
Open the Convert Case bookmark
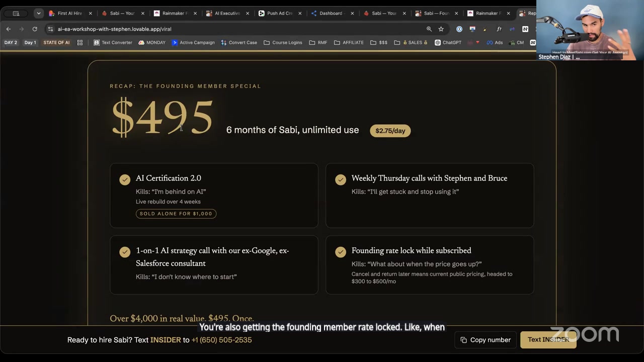pyautogui.click(x=239, y=43)
